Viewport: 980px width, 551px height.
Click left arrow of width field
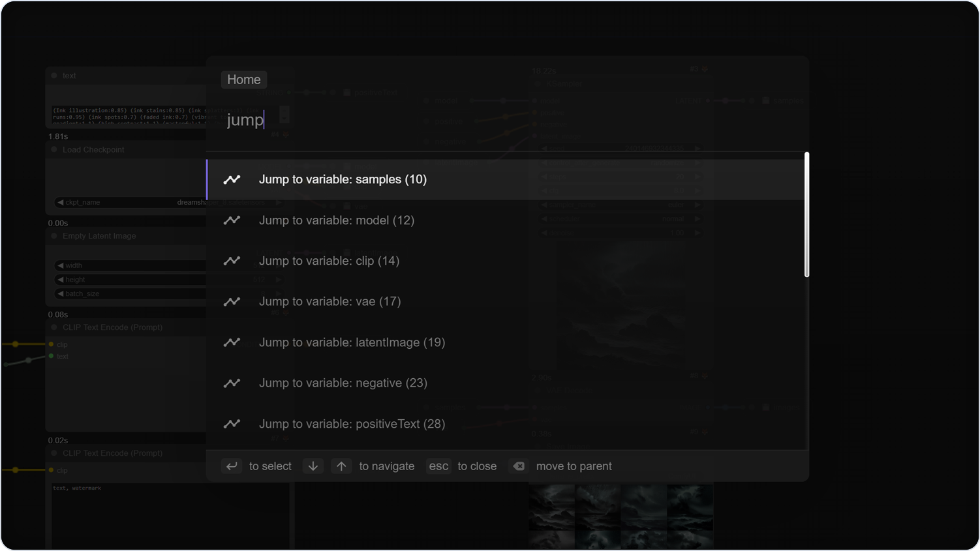(x=60, y=265)
